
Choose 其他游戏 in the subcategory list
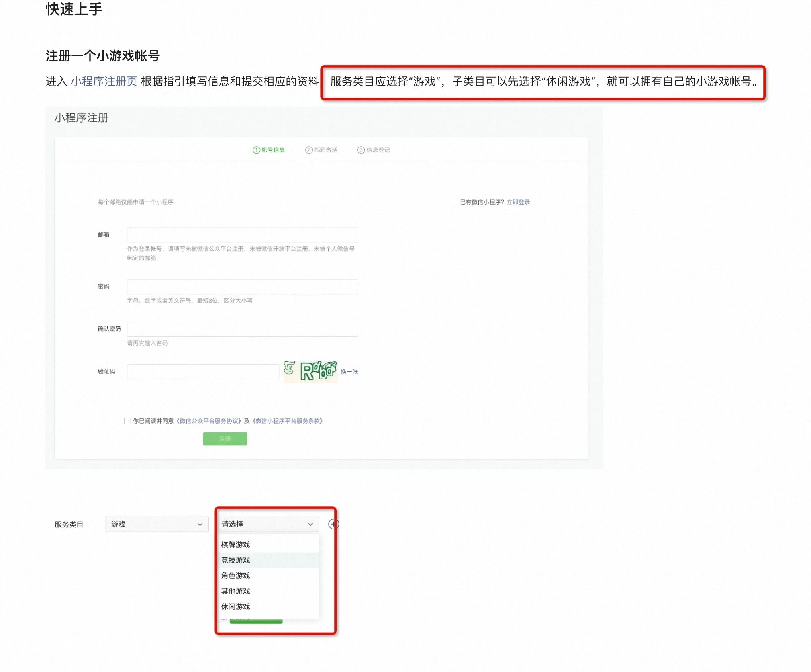pos(235,591)
